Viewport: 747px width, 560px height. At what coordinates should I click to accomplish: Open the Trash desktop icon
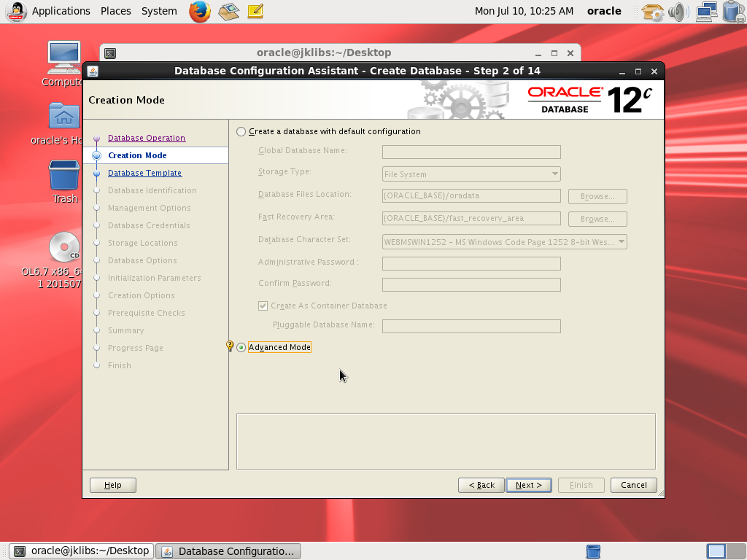[x=64, y=176]
